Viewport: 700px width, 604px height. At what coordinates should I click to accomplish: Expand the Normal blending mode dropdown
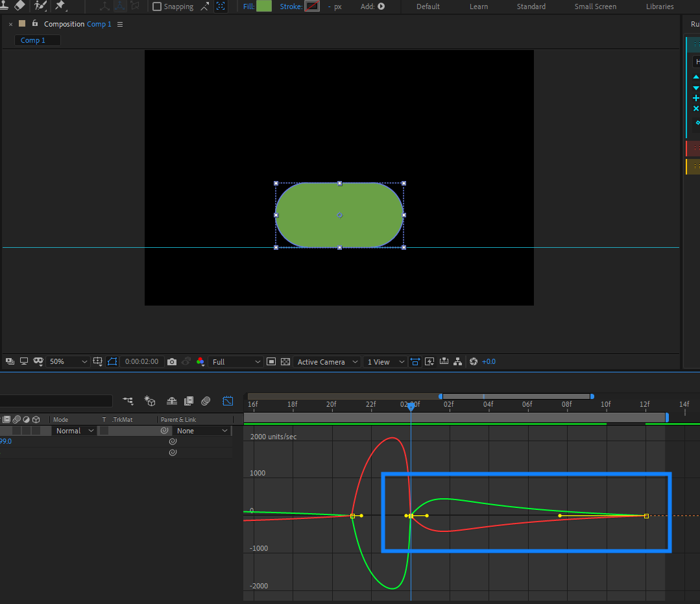click(x=74, y=431)
